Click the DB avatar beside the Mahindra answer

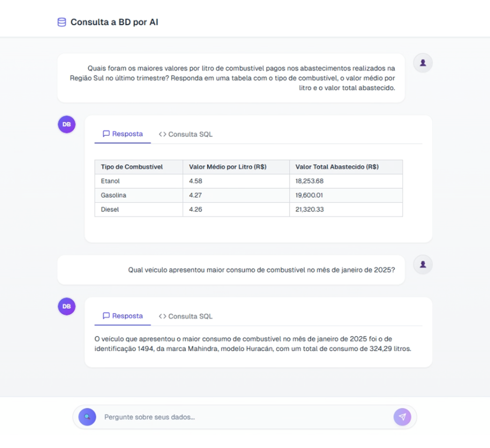[66, 307]
